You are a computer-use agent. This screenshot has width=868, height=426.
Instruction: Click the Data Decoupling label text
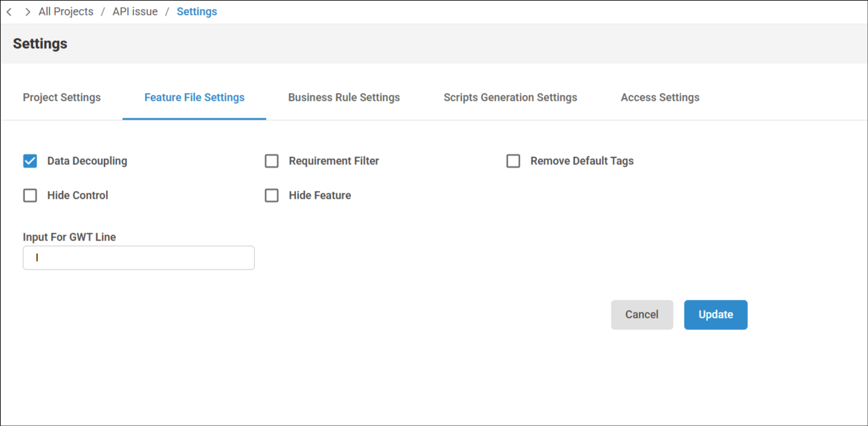[x=87, y=161]
